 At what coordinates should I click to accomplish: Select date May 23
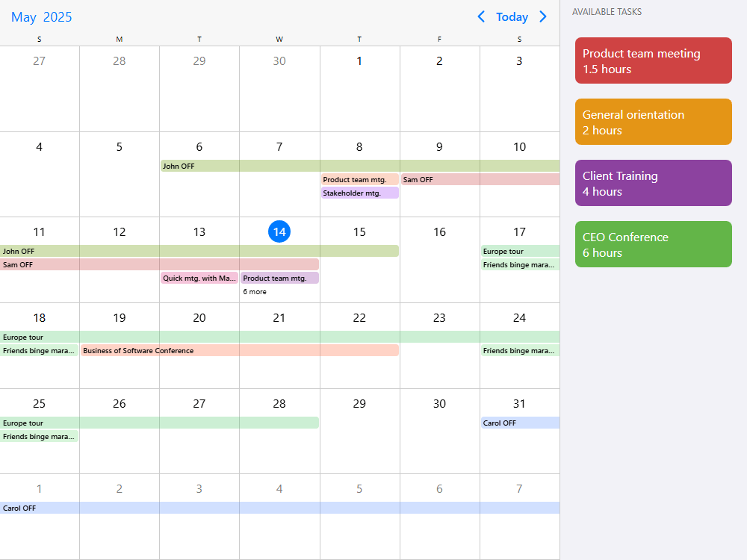tap(439, 317)
